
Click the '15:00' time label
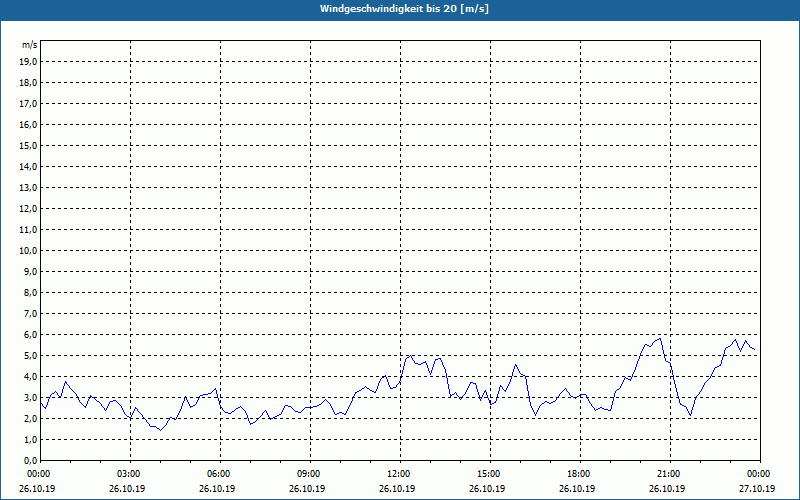[x=490, y=474]
